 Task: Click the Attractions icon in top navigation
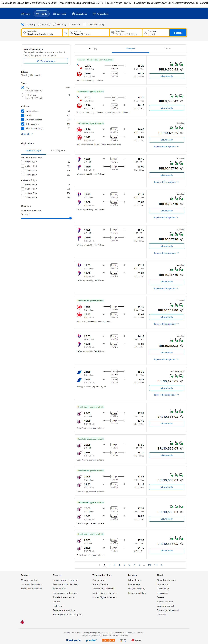[74, 14]
